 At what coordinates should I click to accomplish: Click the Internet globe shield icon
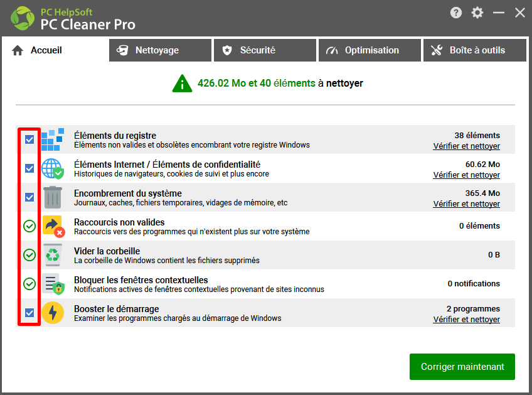tap(53, 168)
